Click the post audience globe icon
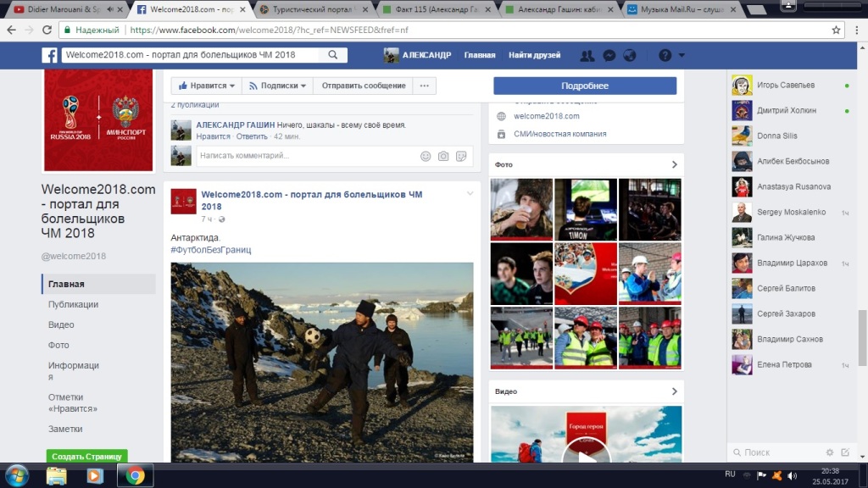 (x=221, y=219)
